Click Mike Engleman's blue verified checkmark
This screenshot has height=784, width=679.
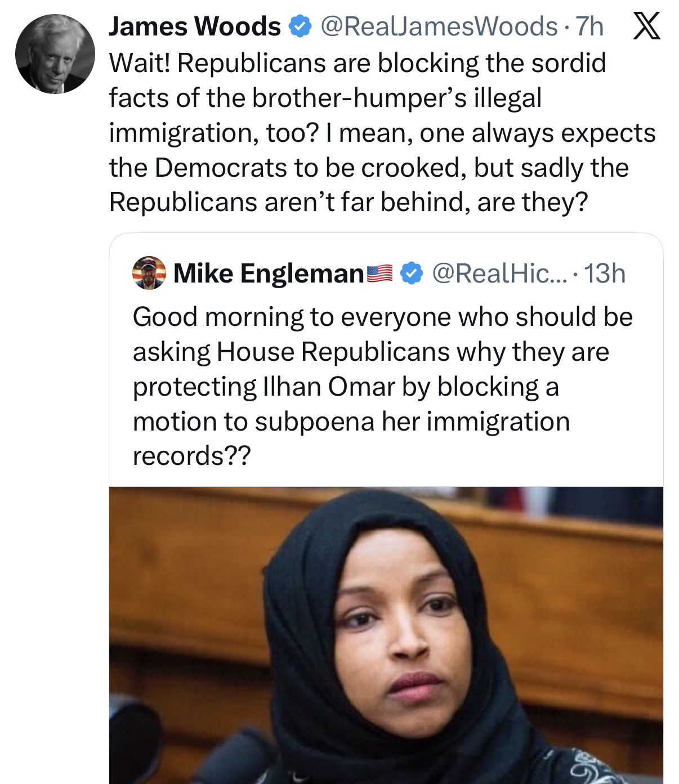point(412,274)
